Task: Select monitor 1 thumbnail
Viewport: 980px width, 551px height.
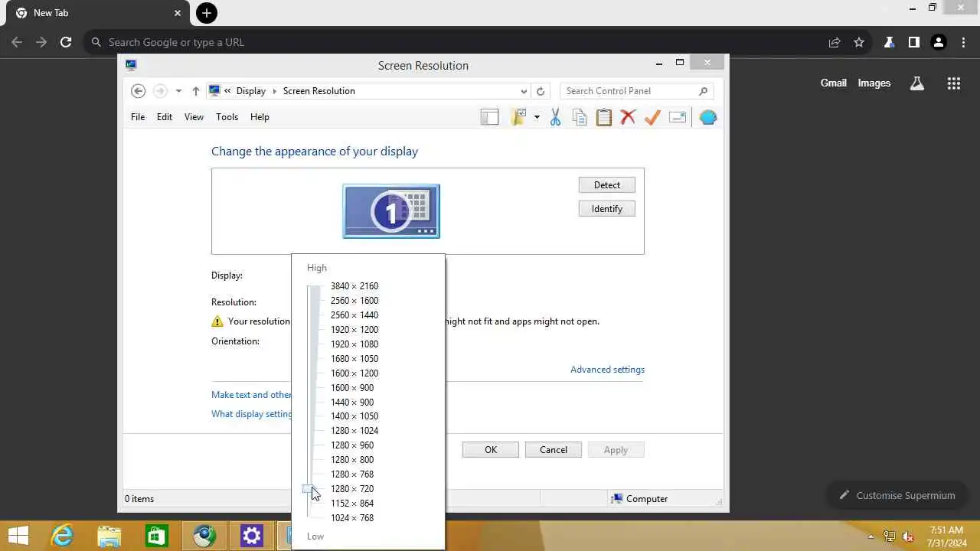Action: pos(391,211)
